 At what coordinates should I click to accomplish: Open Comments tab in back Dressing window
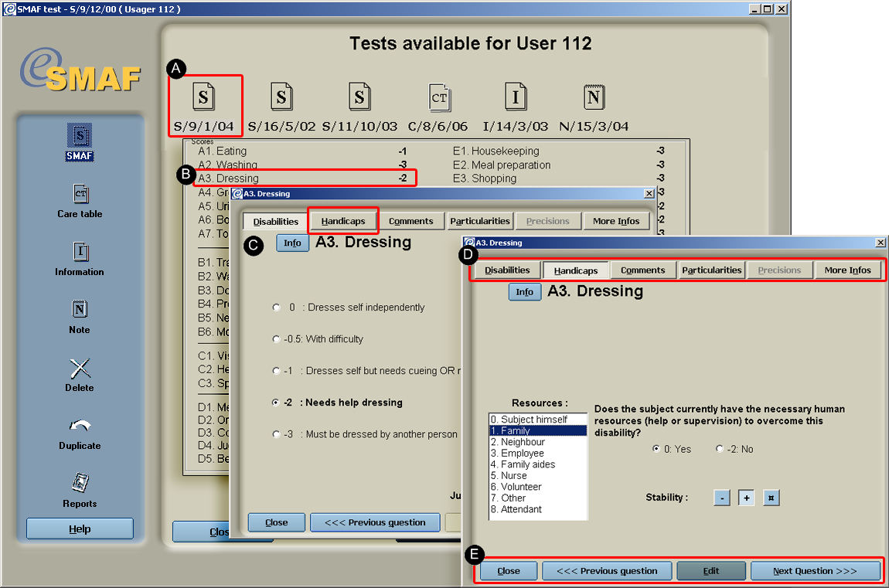coord(411,221)
